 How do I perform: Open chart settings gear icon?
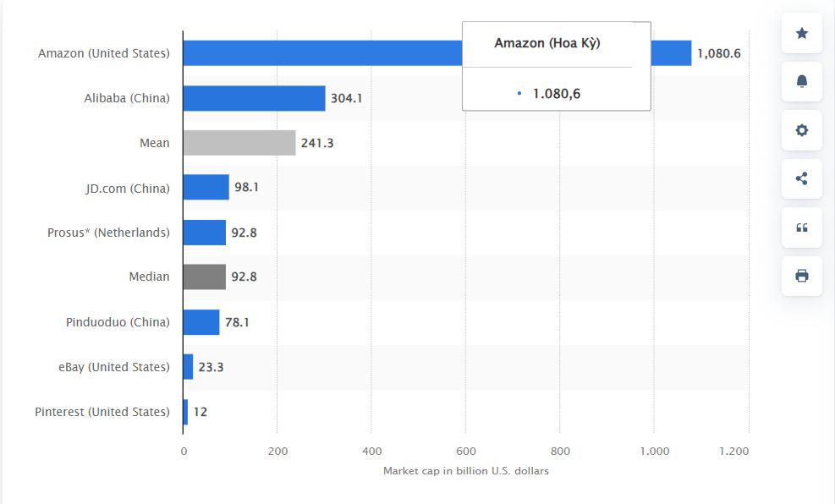click(801, 130)
